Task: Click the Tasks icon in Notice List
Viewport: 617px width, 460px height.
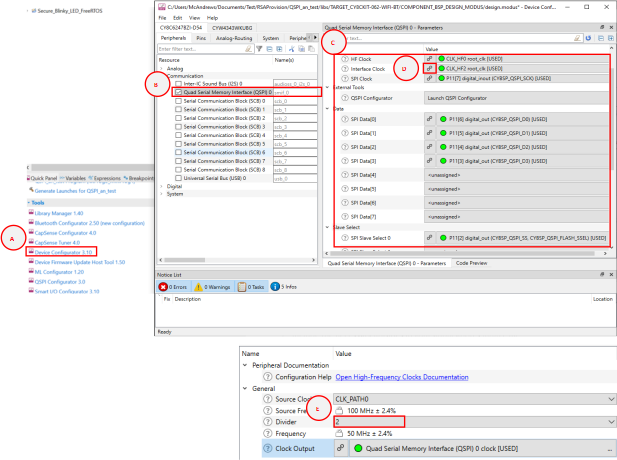Action: [242, 287]
